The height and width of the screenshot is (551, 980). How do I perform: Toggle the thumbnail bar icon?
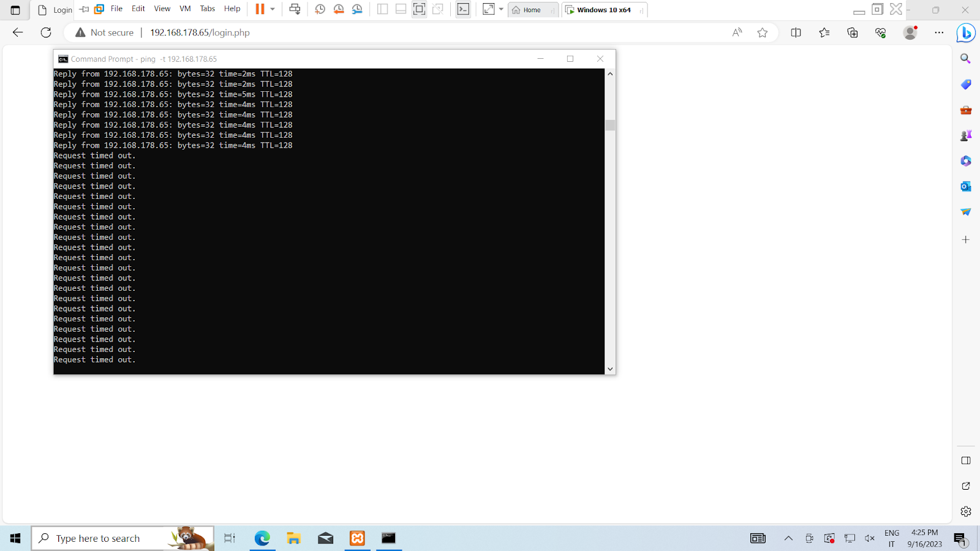[x=401, y=9]
